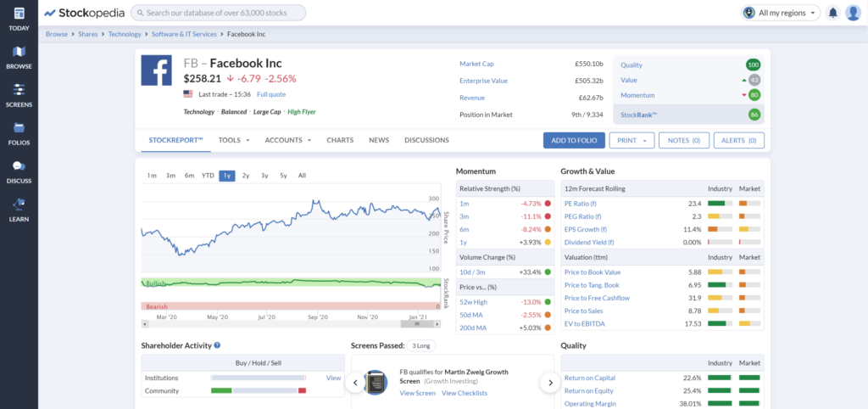868x409 pixels.
Task: Switch to the Charts tab
Action: click(x=340, y=140)
